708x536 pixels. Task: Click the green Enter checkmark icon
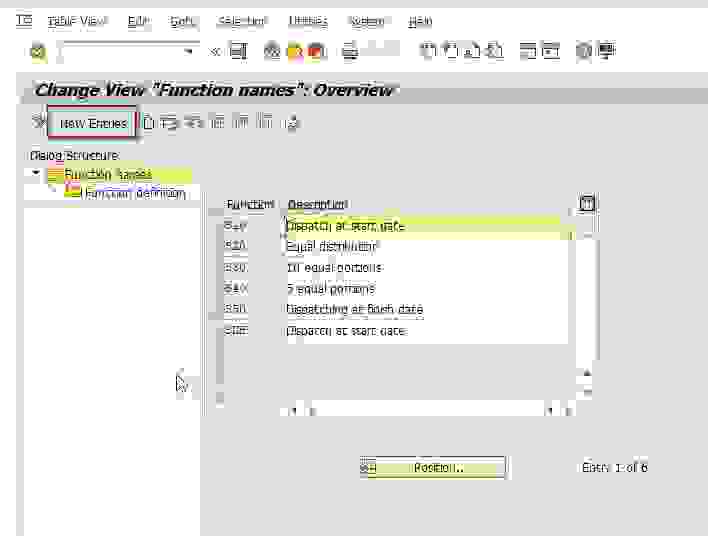click(38, 51)
